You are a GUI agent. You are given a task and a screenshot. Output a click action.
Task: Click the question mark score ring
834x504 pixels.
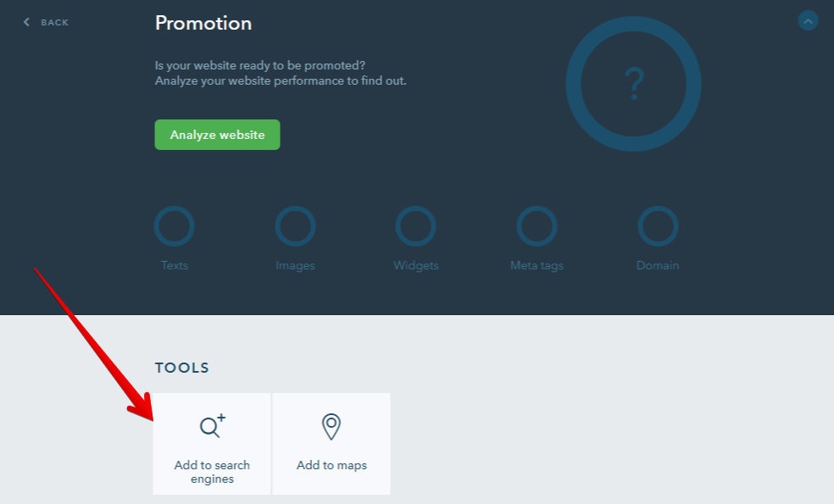click(x=633, y=84)
